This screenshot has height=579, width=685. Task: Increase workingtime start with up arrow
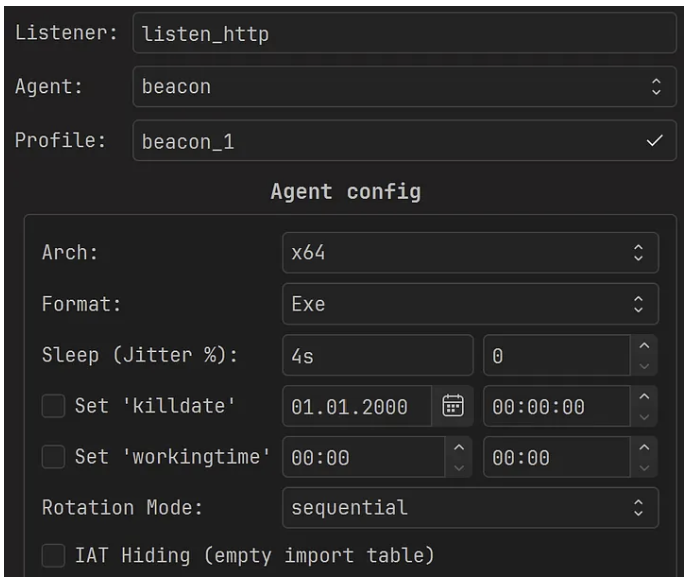tap(457, 448)
